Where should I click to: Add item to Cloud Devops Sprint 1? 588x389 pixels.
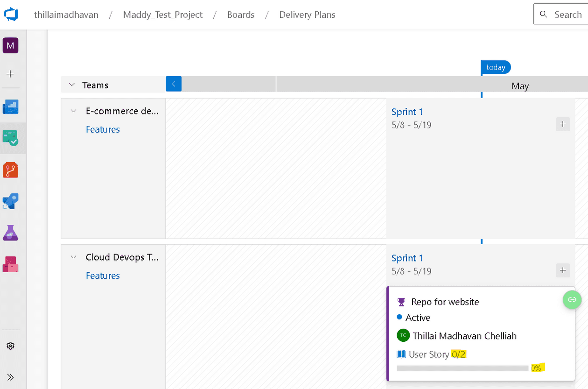(x=563, y=270)
